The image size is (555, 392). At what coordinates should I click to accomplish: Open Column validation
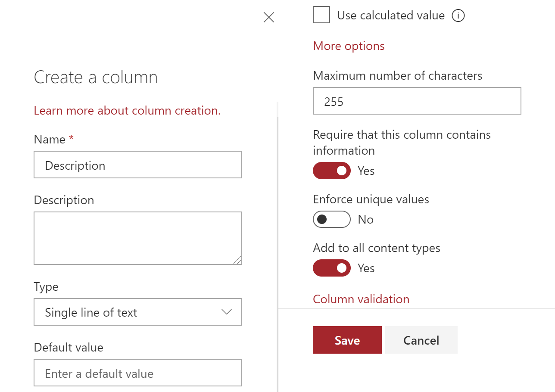tap(361, 299)
